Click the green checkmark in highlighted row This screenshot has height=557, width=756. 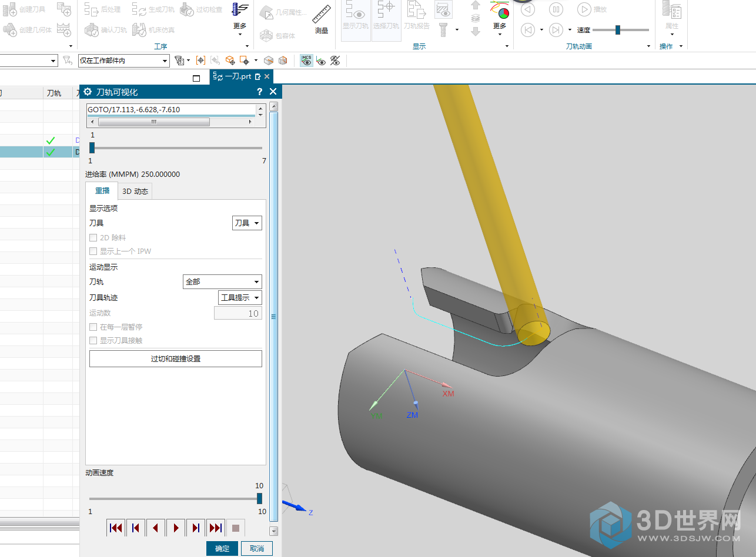click(x=51, y=152)
